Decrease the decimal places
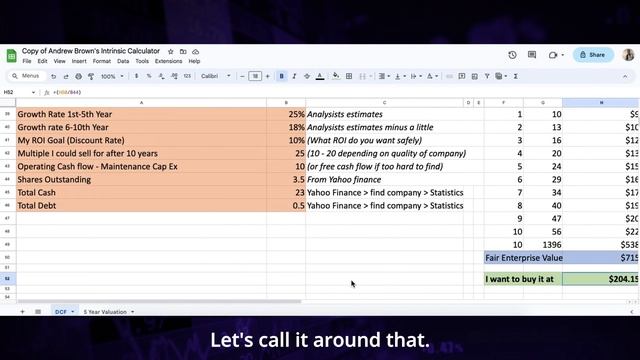Viewport: 640px width, 360px height. click(x=162, y=76)
